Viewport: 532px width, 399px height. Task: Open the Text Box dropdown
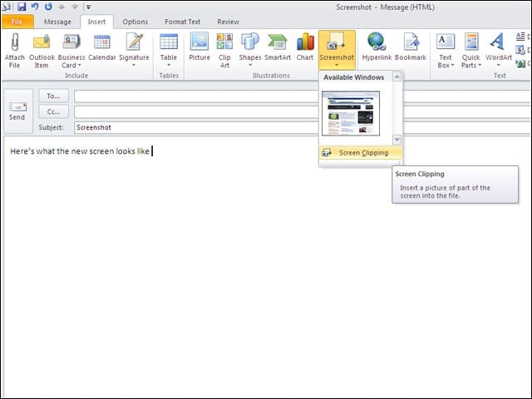click(x=446, y=51)
